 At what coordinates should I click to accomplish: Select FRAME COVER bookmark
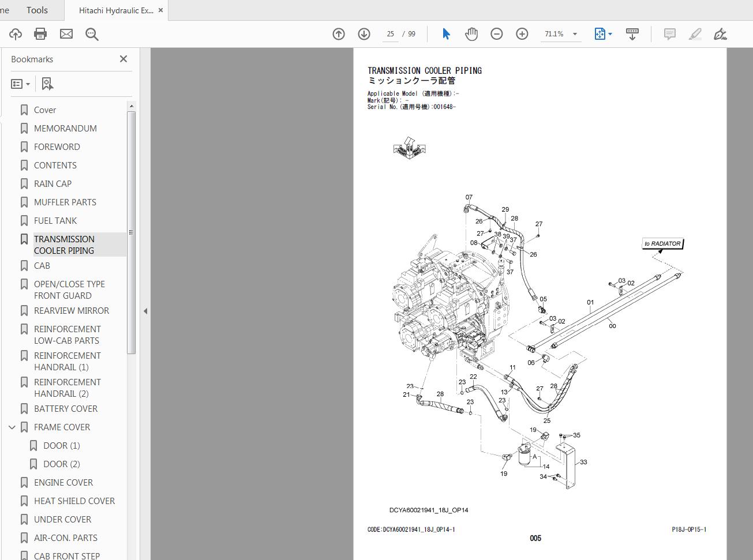(62, 427)
